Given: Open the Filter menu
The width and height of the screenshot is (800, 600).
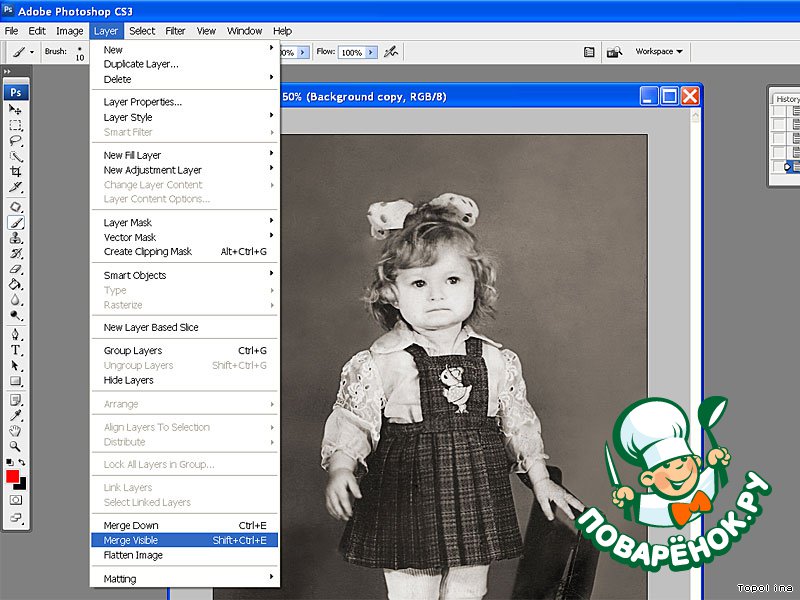Looking at the screenshot, I should (175, 31).
